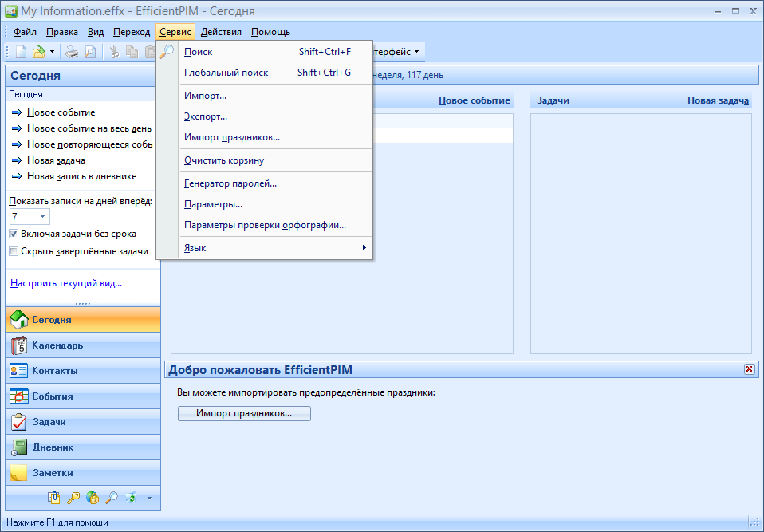Close the Добро пожаловать welcome panel
This screenshot has width=764, height=532.
[750, 369]
